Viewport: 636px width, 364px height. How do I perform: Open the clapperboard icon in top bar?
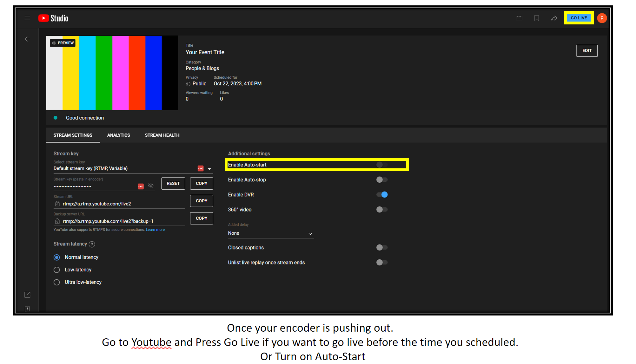point(519,18)
